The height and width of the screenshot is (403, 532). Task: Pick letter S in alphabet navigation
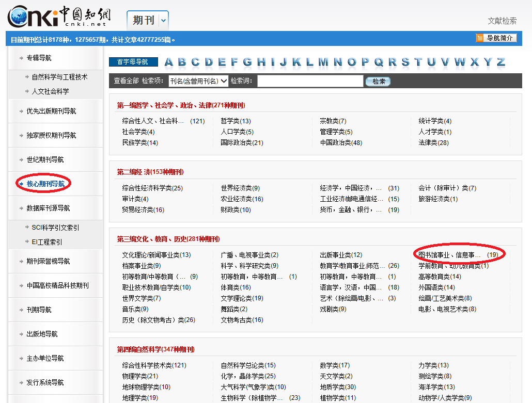pyautogui.click(x=405, y=62)
